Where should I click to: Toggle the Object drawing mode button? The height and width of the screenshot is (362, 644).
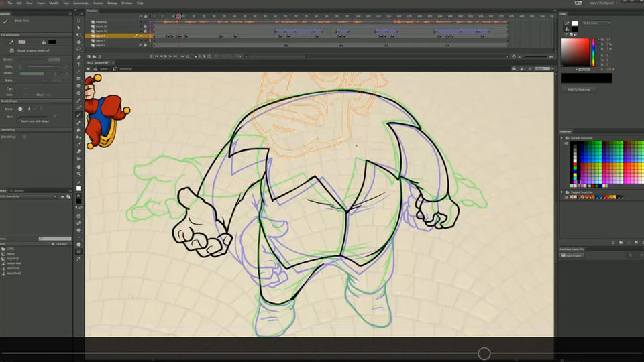(x=12, y=50)
